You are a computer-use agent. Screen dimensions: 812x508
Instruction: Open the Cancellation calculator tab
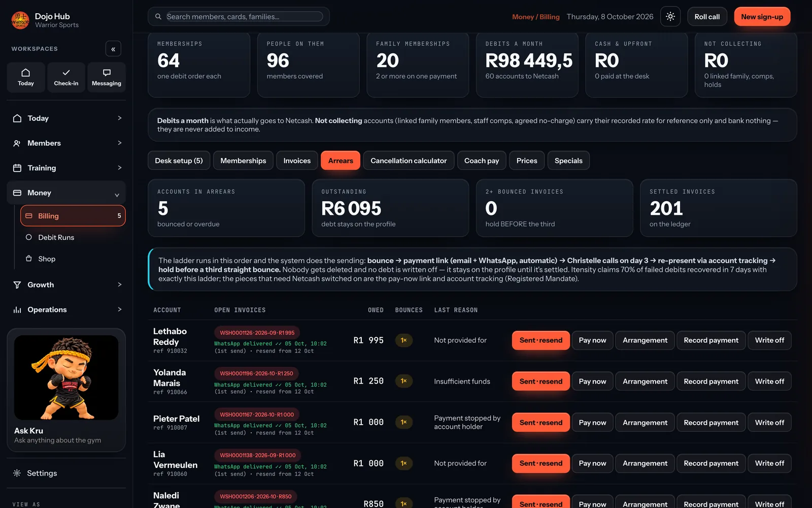tap(409, 161)
